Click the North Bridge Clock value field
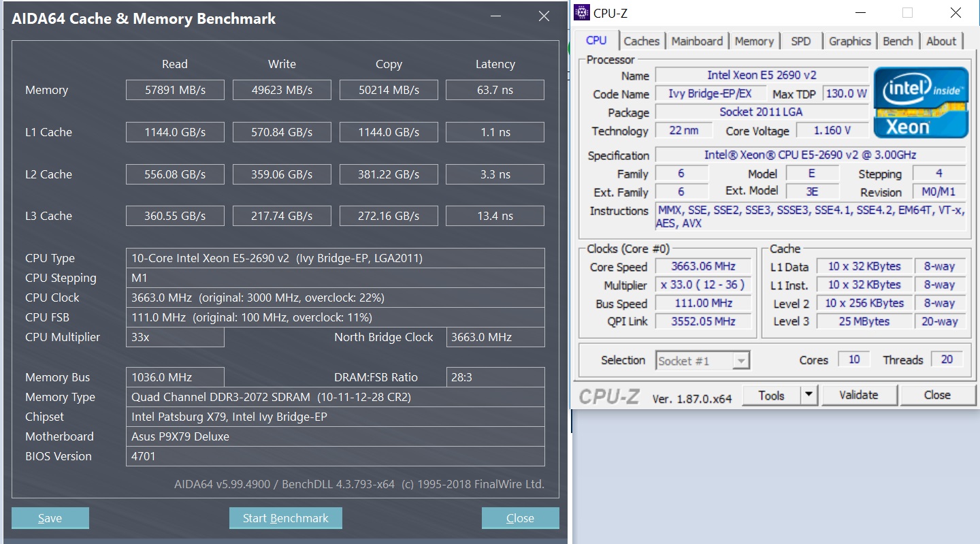980x544 pixels. [495, 337]
